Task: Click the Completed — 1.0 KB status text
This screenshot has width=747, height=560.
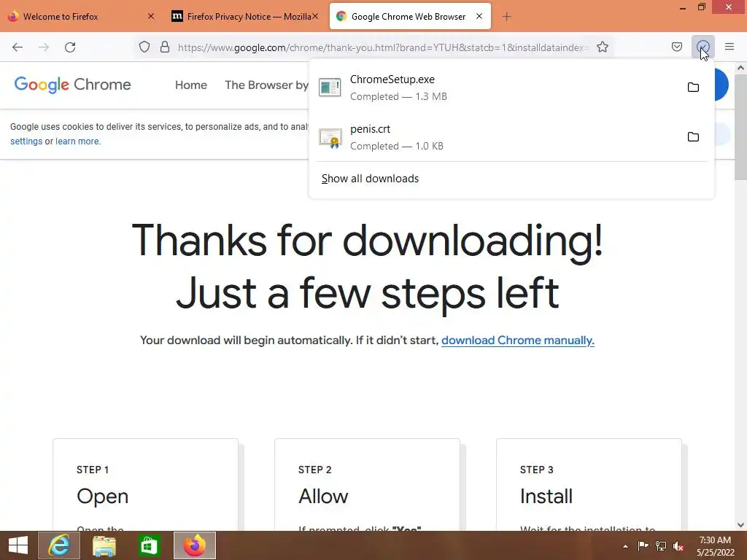Action: point(397,146)
